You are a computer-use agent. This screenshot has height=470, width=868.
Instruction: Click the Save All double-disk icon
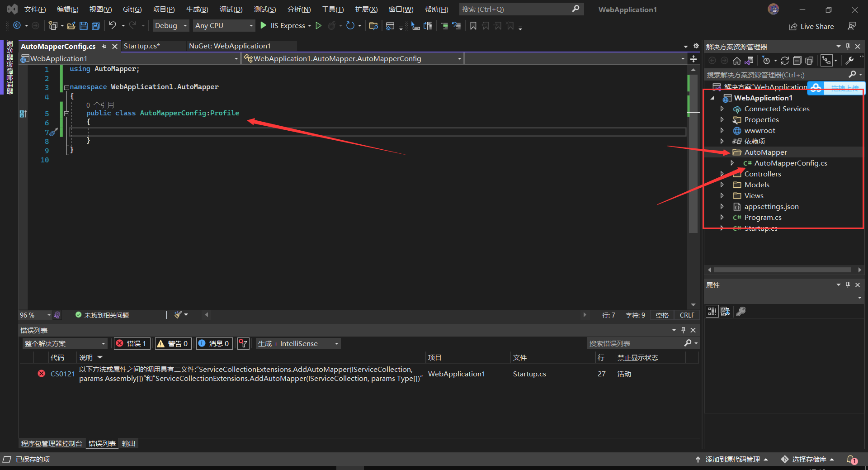coord(96,26)
